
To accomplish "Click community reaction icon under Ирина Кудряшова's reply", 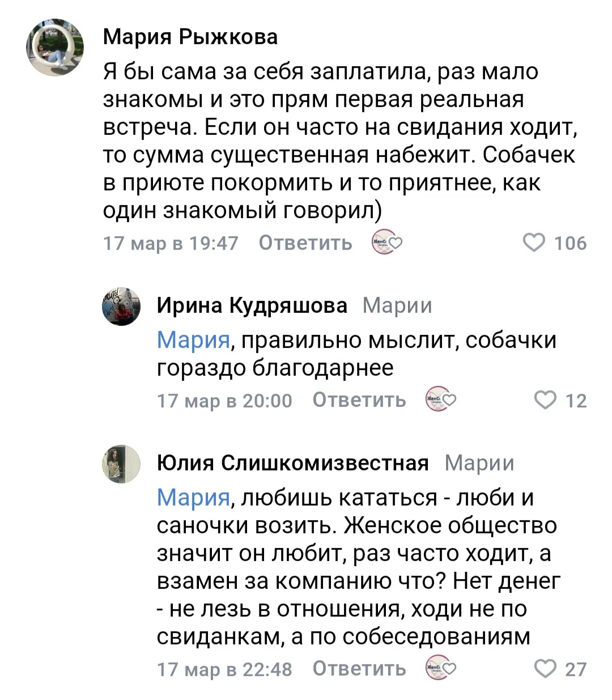I will point(441,400).
